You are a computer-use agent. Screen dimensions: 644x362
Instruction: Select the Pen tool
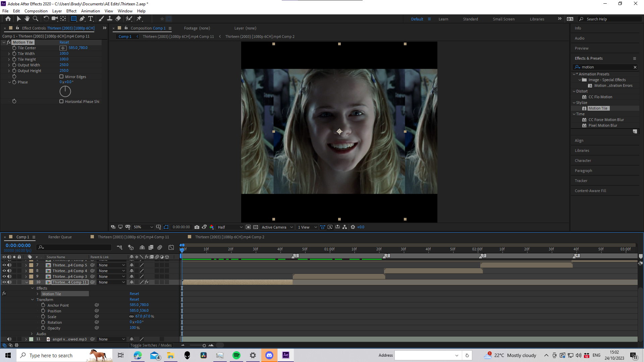pos(81,19)
